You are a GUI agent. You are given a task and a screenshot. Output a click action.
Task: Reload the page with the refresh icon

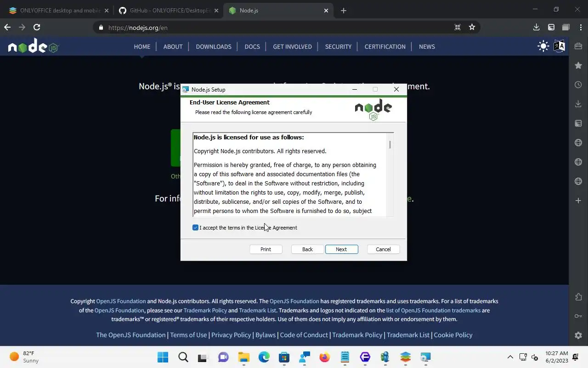click(37, 27)
